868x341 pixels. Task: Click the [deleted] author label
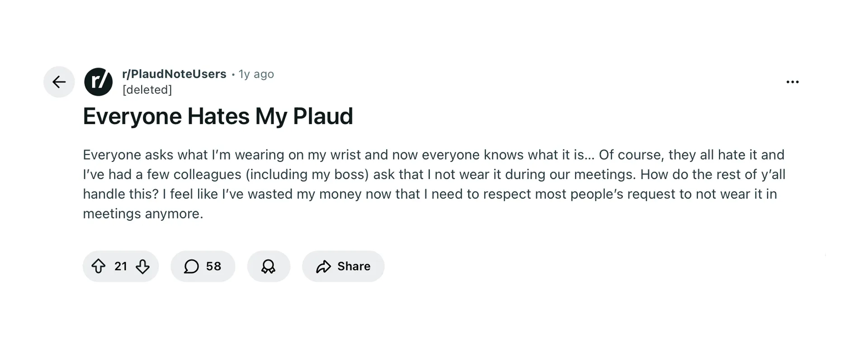point(147,89)
